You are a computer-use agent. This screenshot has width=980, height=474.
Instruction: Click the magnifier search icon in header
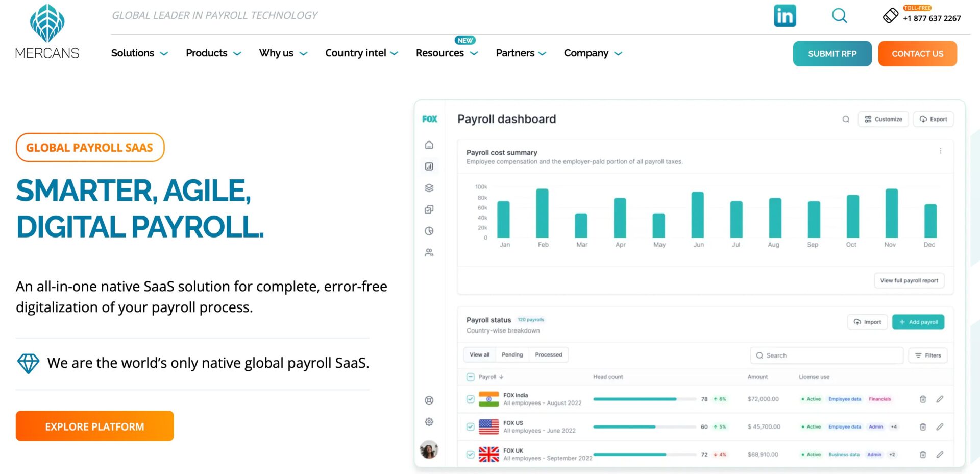coord(839,16)
